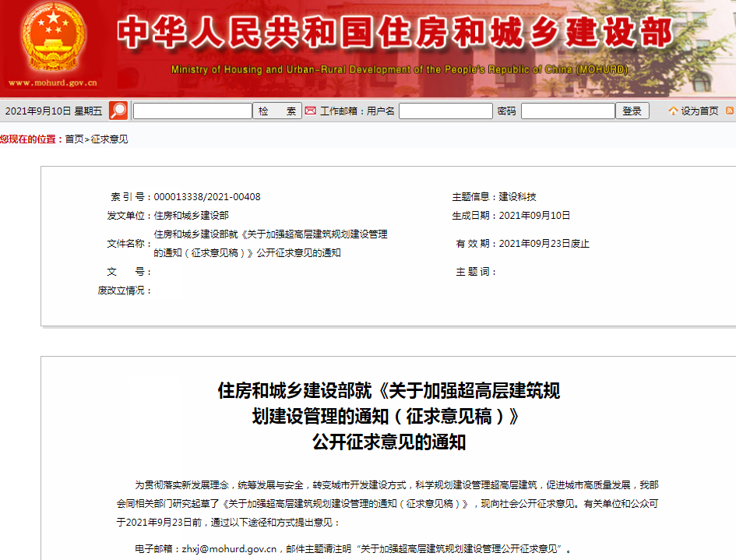Click the red envelope work mailbox icon
The image size is (736, 560).
[x=311, y=111]
